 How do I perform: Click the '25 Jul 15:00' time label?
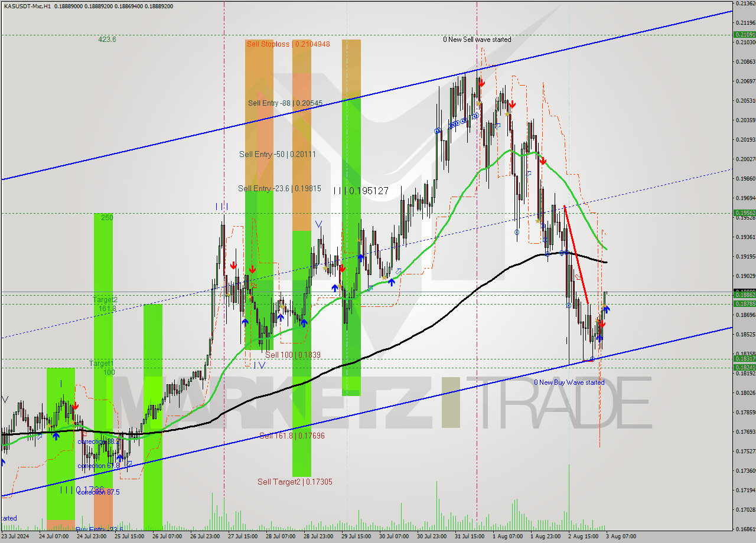click(129, 537)
